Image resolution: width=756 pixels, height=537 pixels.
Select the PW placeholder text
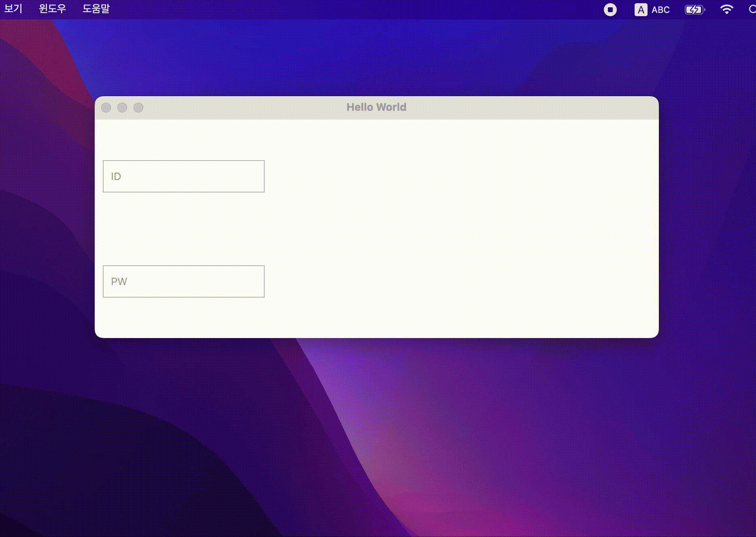coord(119,281)
